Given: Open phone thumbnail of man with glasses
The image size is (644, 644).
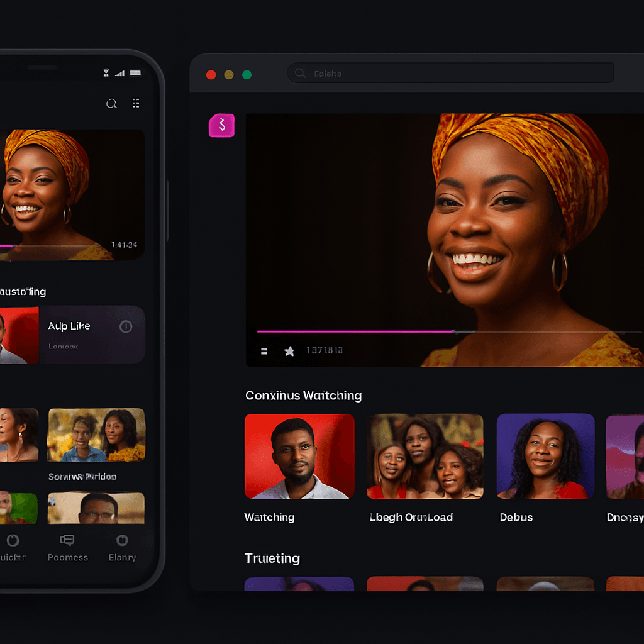Looking at the screenshot, I should (96, 508).
